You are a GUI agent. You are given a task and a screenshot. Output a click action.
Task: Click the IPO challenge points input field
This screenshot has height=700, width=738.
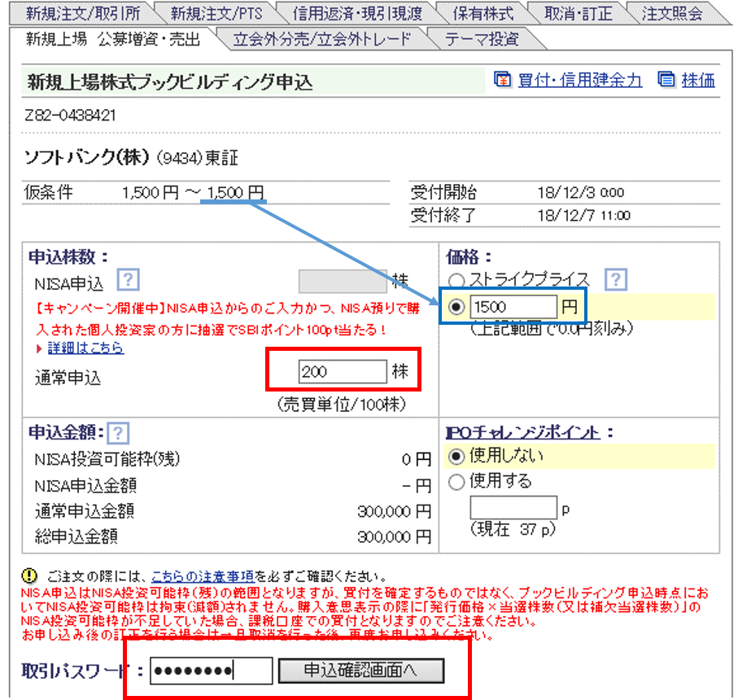(x=513, y=507)
